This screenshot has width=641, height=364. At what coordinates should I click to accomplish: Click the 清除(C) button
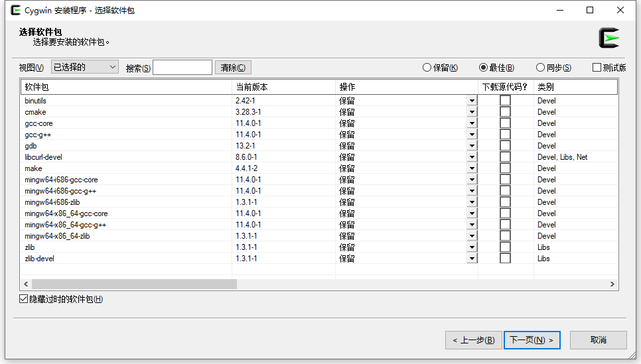[x=233, y=68]
